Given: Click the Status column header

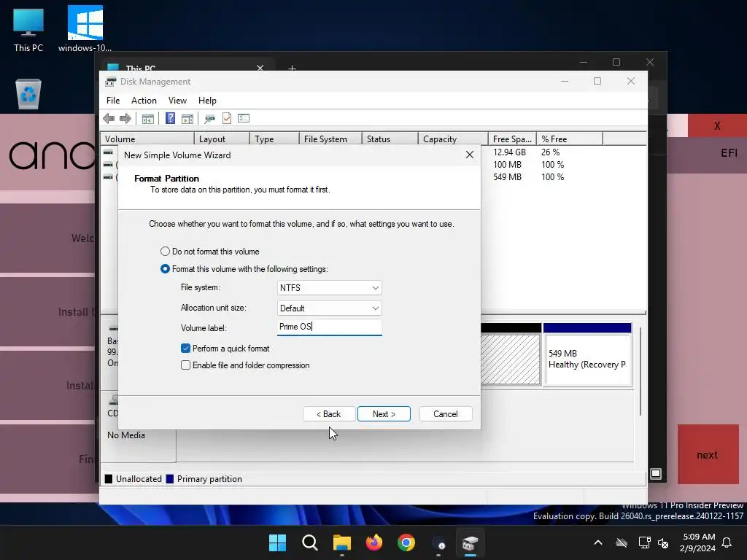Looking at the screenshot, I should pyautogui.click(x=390, y=139).
